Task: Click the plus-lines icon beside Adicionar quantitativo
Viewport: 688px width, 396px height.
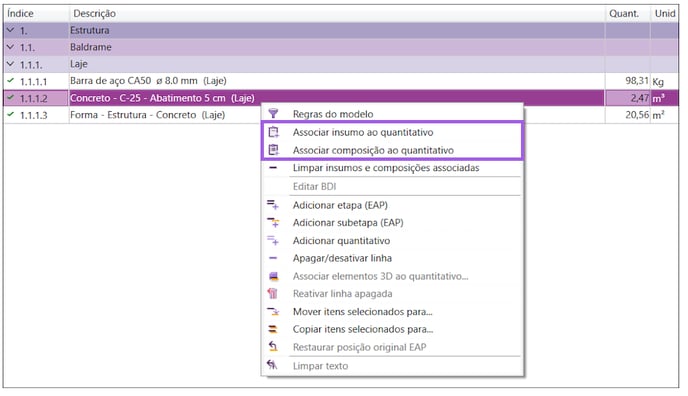Action: coord(272,240)
